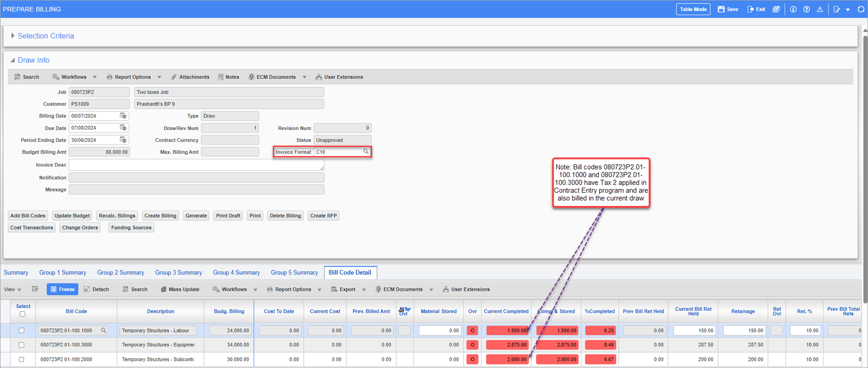Click the grid edit icon beside View
Screen dimensions: 868x368
click(x=35, y=289)
